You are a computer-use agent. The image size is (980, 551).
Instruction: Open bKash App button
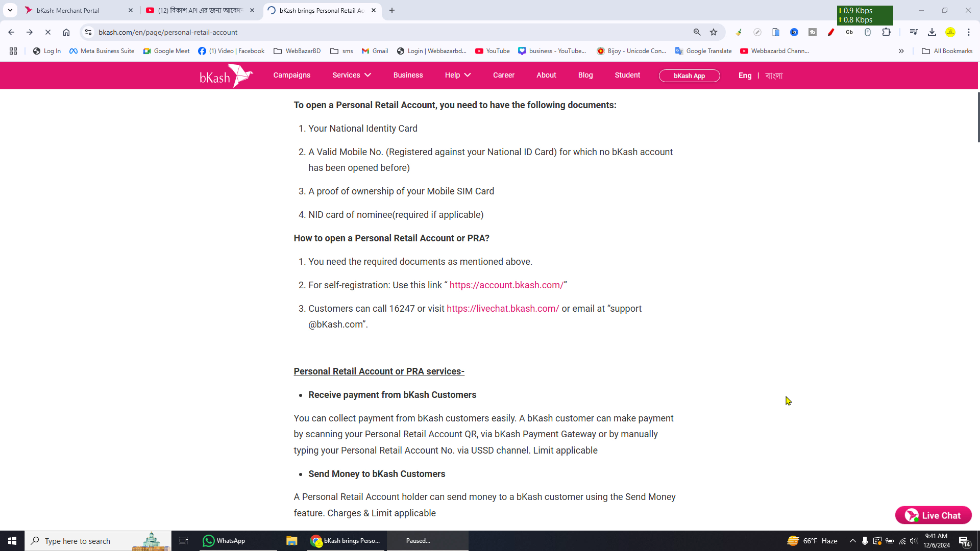coord(689,74)
